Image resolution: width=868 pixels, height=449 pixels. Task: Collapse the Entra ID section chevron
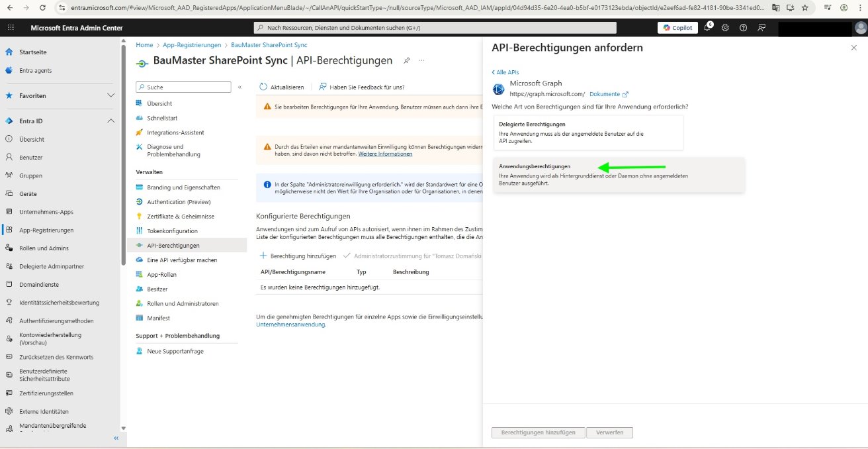tap(111, 121)
